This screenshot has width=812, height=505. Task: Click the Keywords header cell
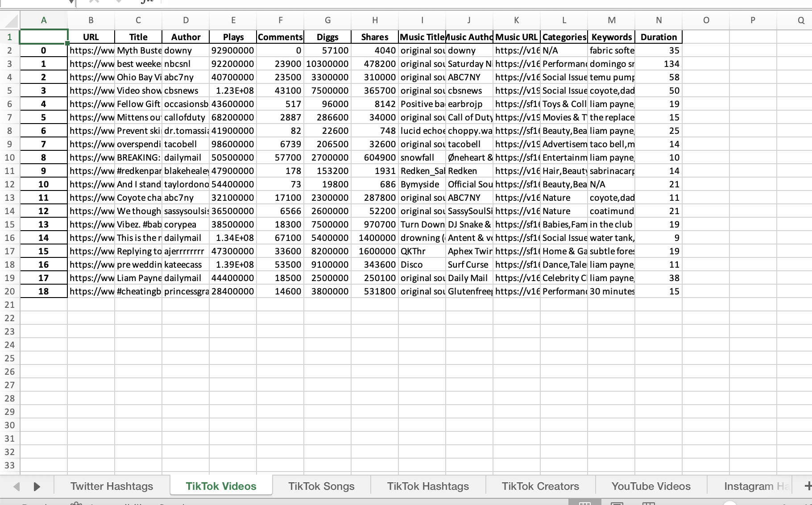click(x=611, y=37)
